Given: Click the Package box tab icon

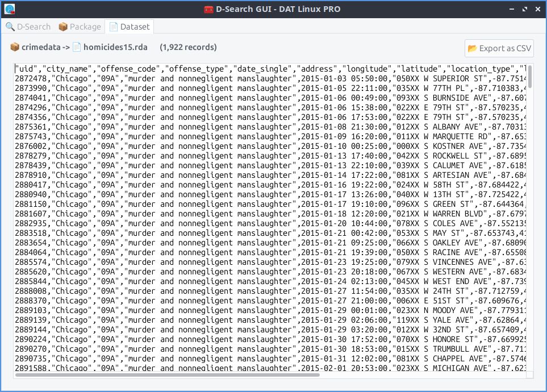Looking at the screenshot, I should point(63,27).
